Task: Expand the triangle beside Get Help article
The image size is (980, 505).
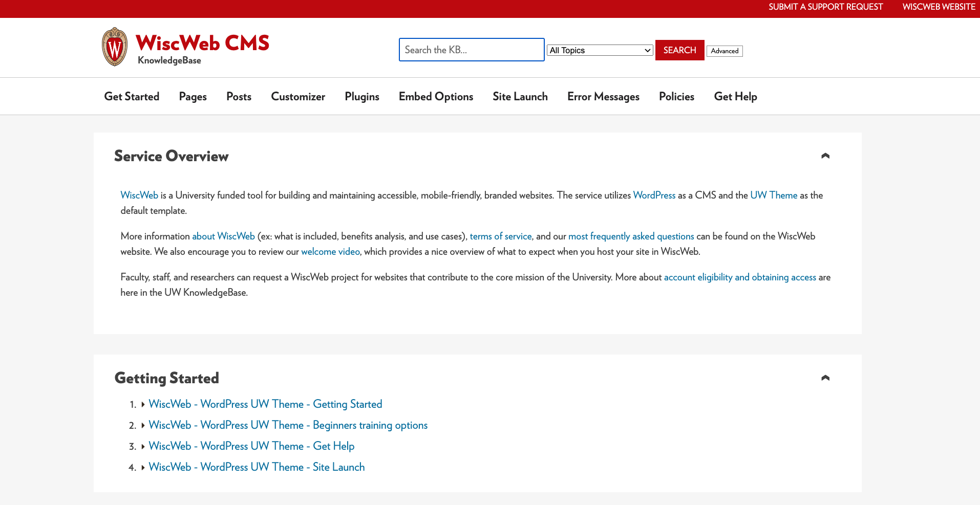Action: click(x=143, y=446)
